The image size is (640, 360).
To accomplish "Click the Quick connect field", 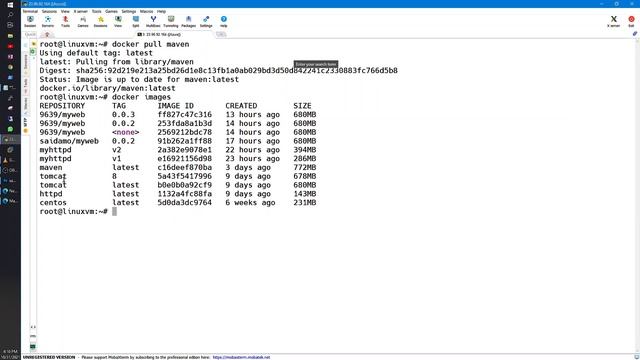I will click(30, 35).
